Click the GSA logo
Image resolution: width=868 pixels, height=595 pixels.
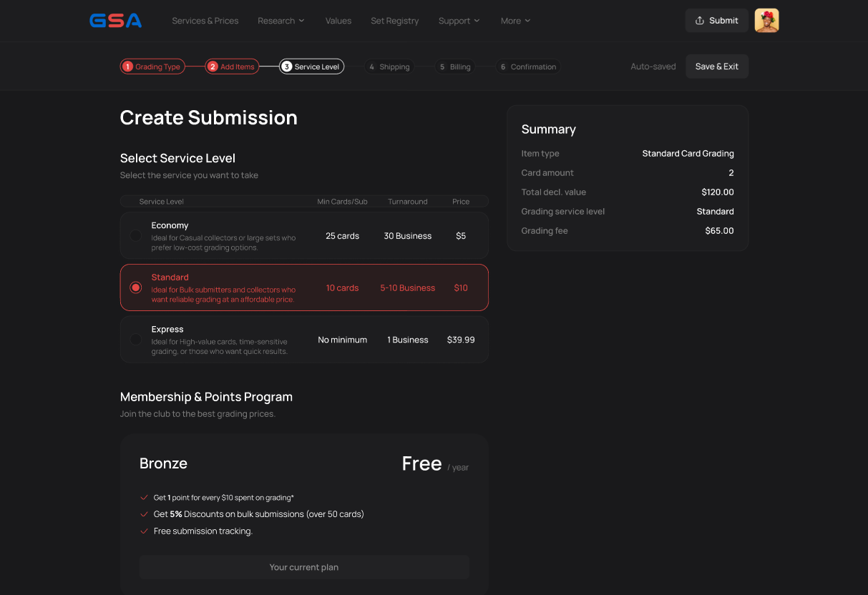pos(115,21)
